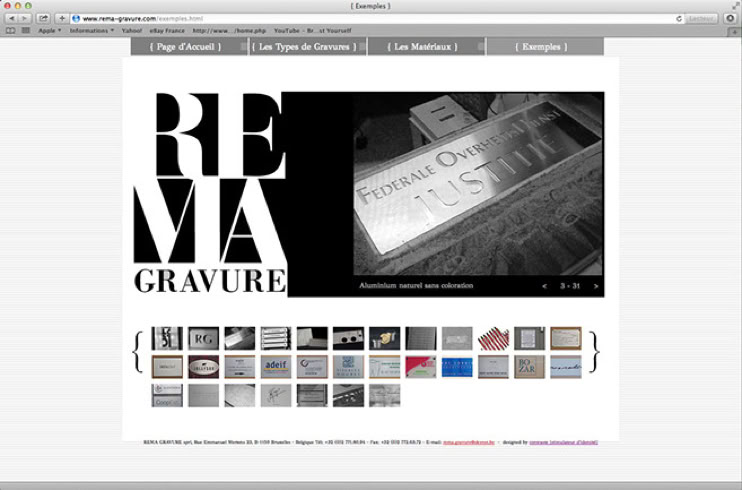Image resolution: width=742 pixels, height=490 pixels.
Task: Open the reading list book icon
Action: pos(10,30)
